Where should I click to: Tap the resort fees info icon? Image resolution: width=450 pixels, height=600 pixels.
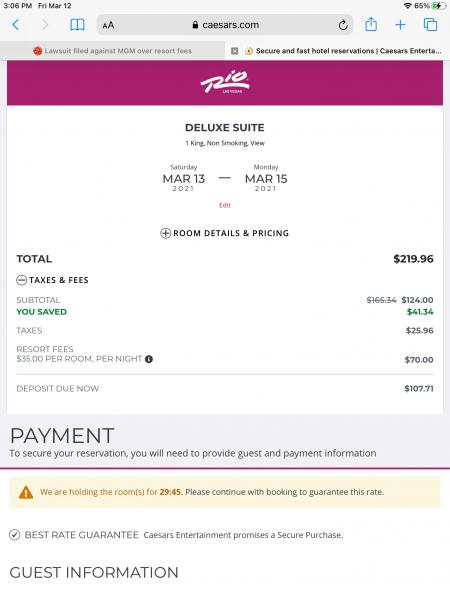(x=149, y=359)
